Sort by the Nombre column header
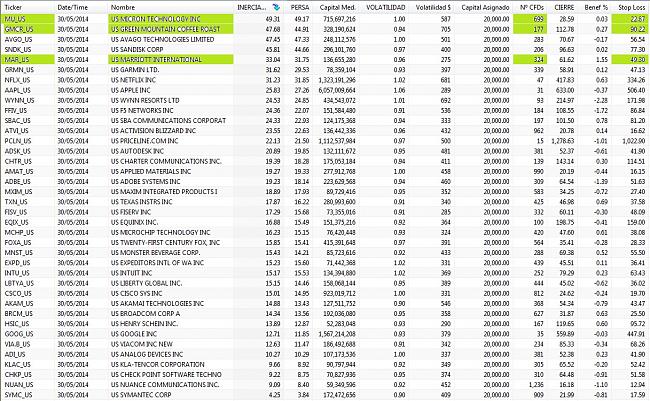Image resolution: width=650 pixels, height=401 pixels. tap(123, 7)
